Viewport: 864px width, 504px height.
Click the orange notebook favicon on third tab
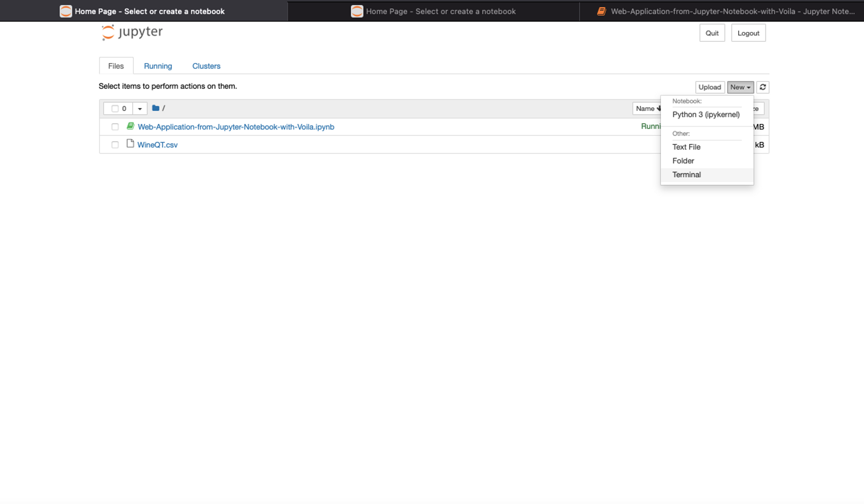click(x=601, y=11)
